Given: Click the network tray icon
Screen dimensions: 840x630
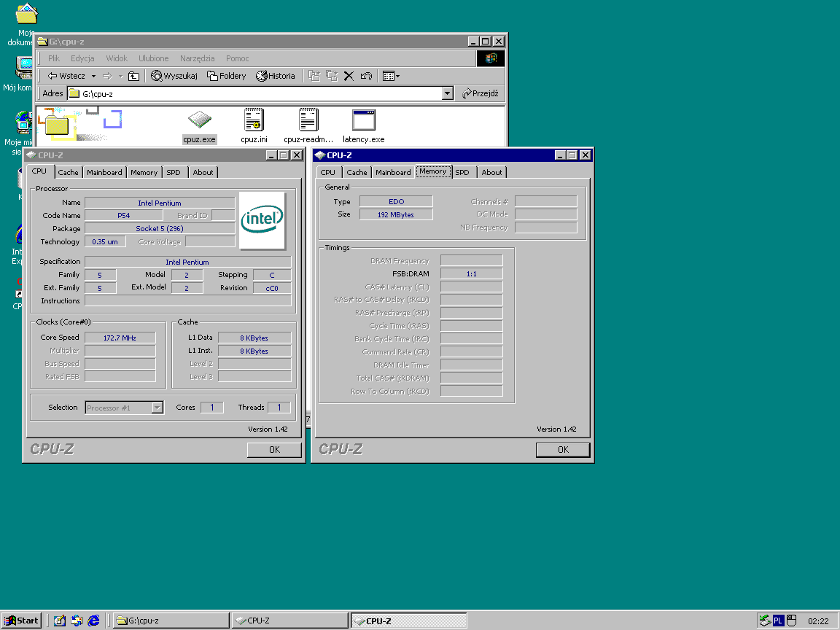Looking at the screenshot, I should [x=765, y=621].
